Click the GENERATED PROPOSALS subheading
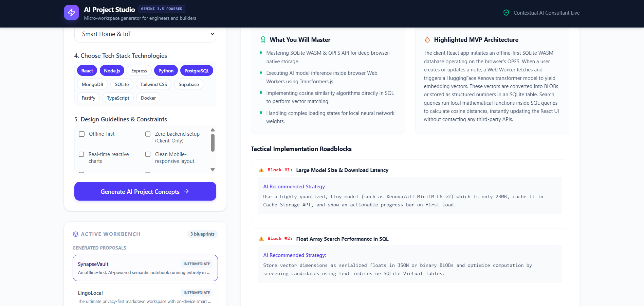Screen dimensions: 644x306 [99, 248]
